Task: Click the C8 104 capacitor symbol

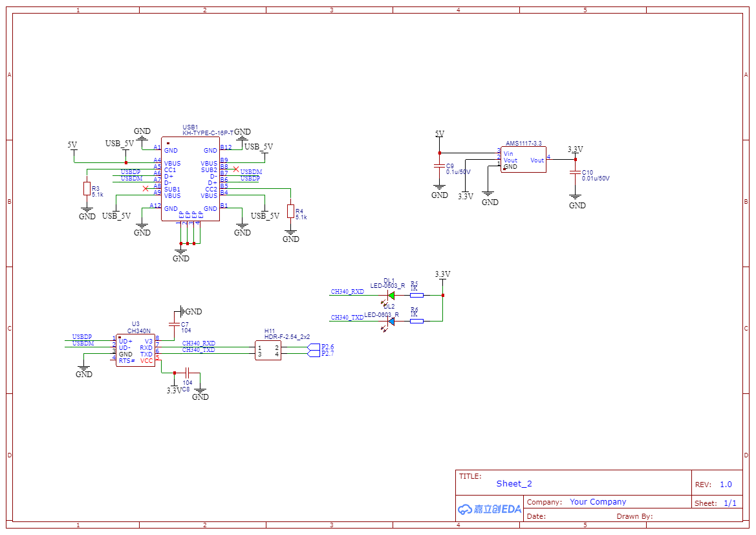Action: click(x=188, y=373)
